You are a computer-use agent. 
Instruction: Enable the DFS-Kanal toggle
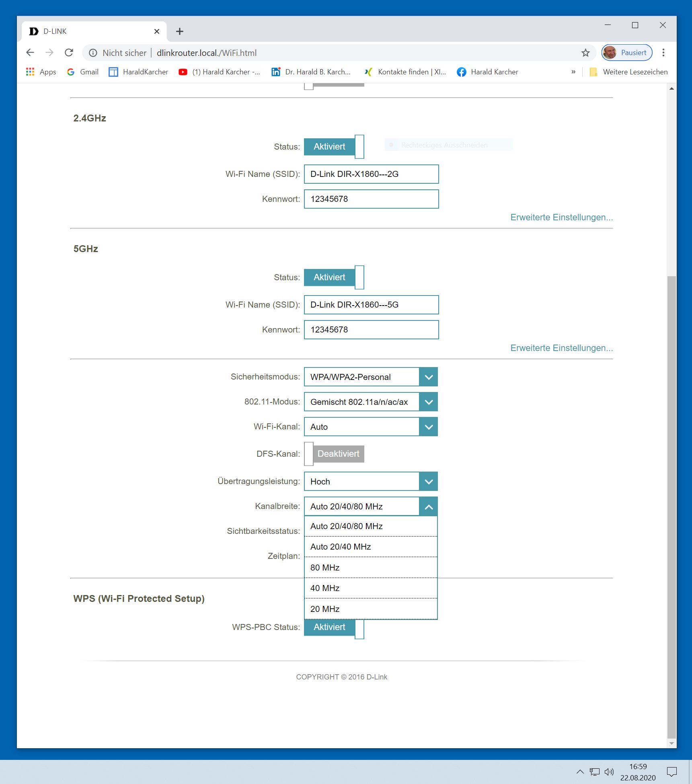point(334,454)
